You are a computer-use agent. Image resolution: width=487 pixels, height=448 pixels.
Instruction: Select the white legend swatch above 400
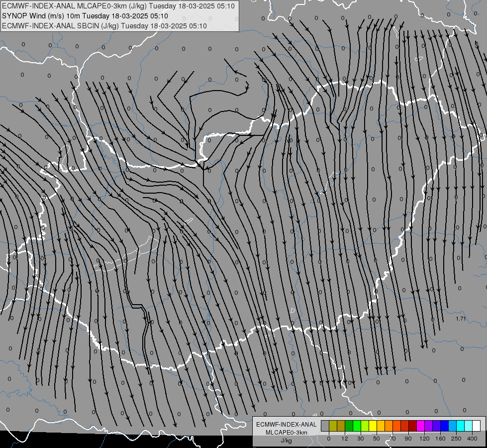(x=477, y=426)
